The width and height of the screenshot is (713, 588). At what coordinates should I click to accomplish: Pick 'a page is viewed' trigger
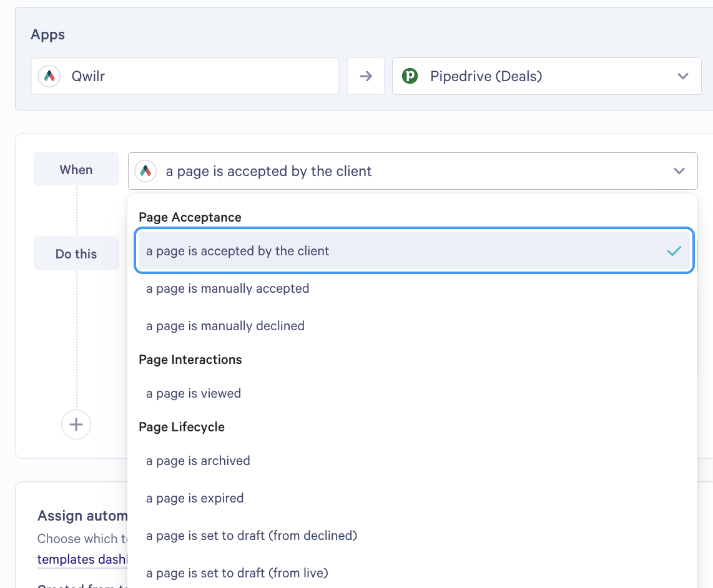413,393
